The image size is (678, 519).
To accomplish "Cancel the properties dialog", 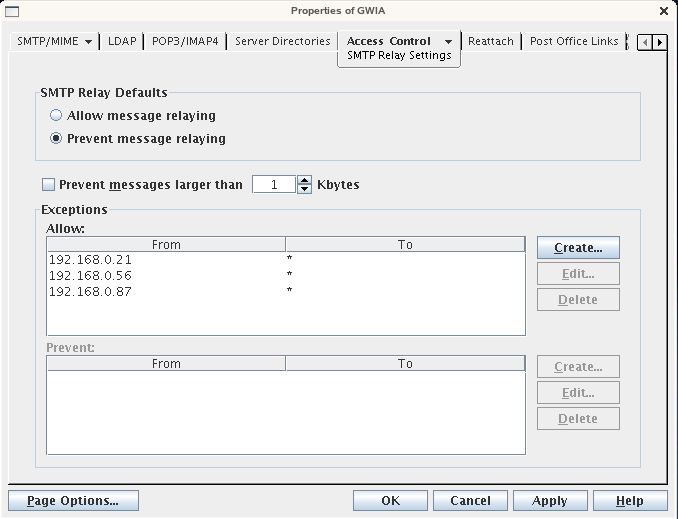I will [470, 501].
